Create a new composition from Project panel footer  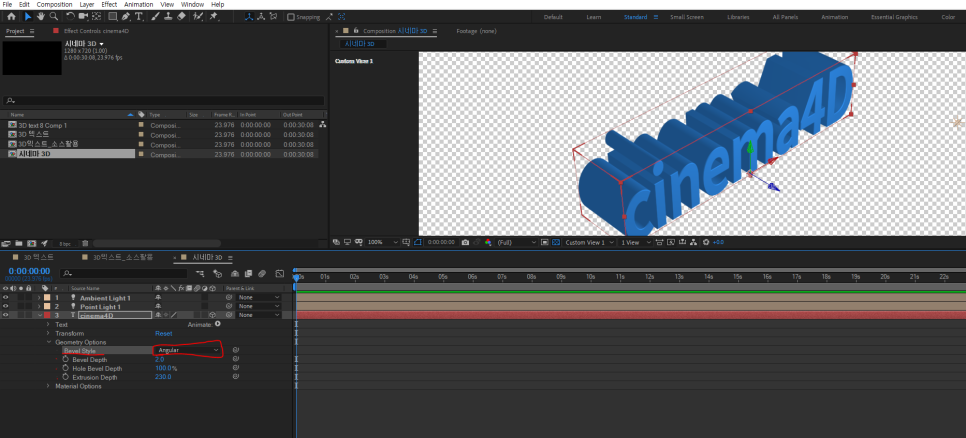31,243
